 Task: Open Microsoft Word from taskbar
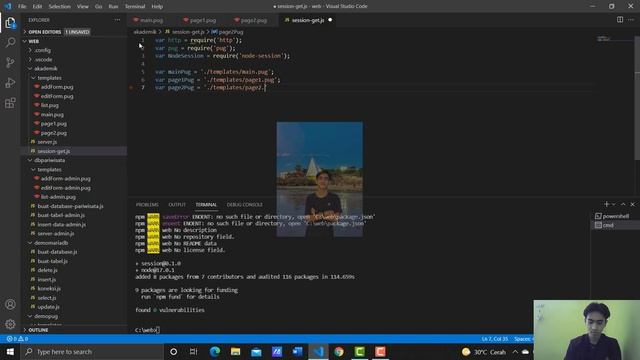[298, 351]
